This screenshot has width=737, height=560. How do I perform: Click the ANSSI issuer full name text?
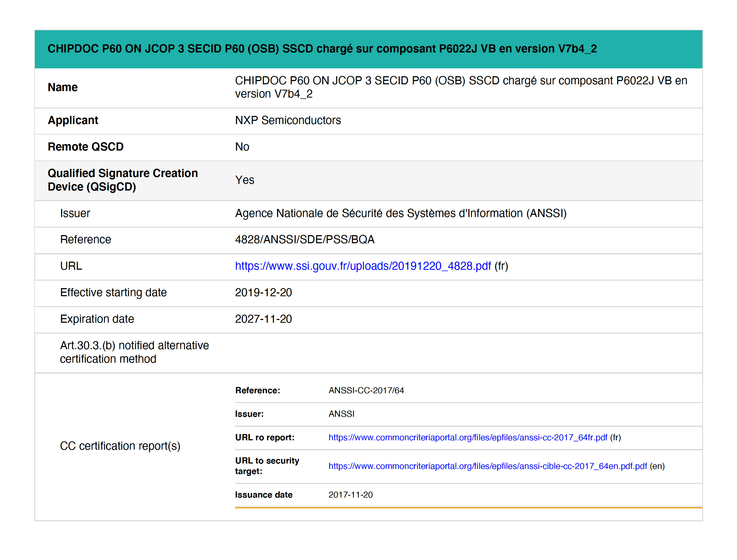pyautogui.click(x=401, y=213)
